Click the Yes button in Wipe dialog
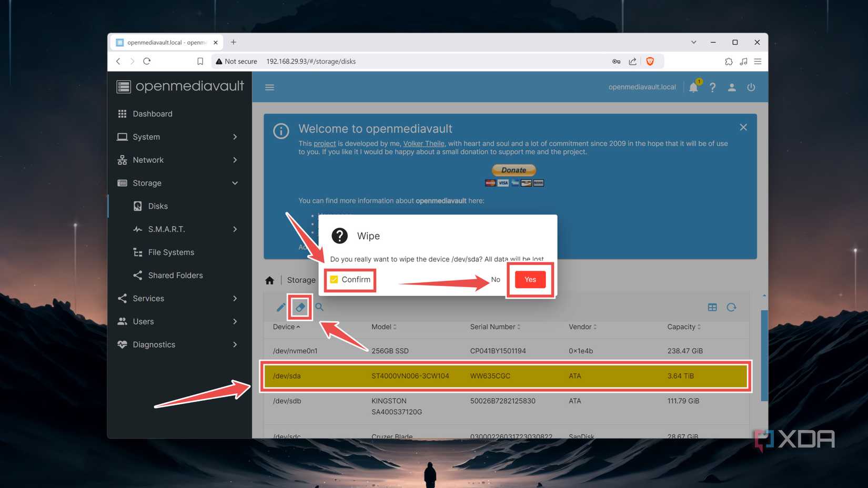Viewport: 868px width, 488px height. coord(530,279)
